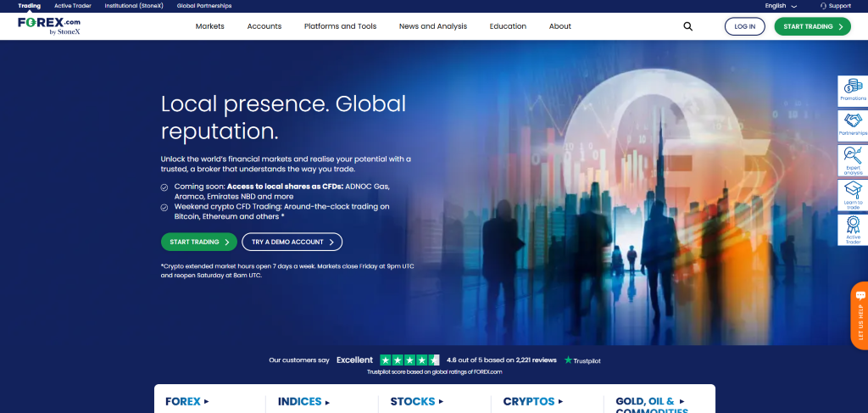Open the Learn to trade icon
The width and height of the screenshot is (868, 413).
(853, 195)
